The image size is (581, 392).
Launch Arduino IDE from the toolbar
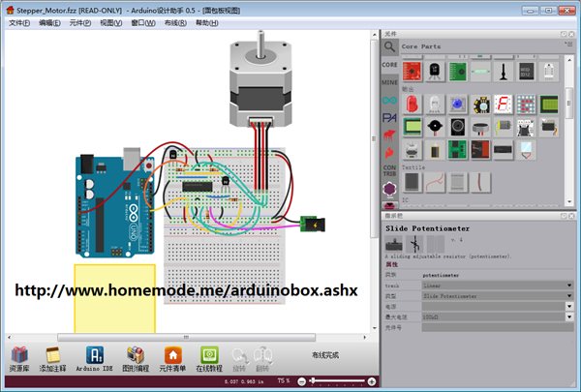click(95, 359)
